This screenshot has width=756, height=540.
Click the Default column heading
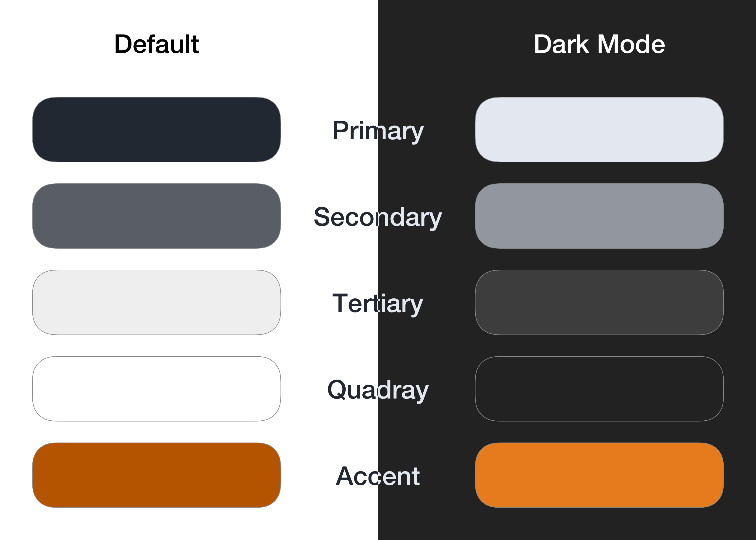tap(156, 44)
